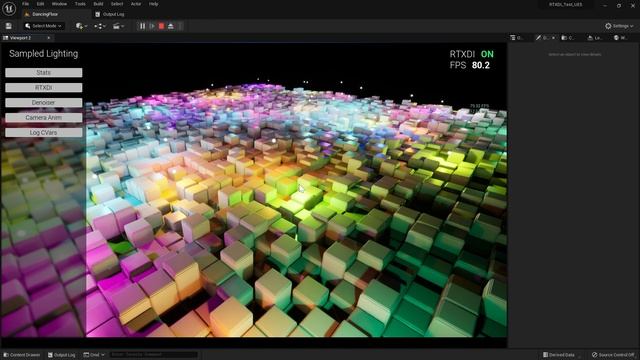
Task: Open the Outliner panel tab
Action: [x=517, y=38]
